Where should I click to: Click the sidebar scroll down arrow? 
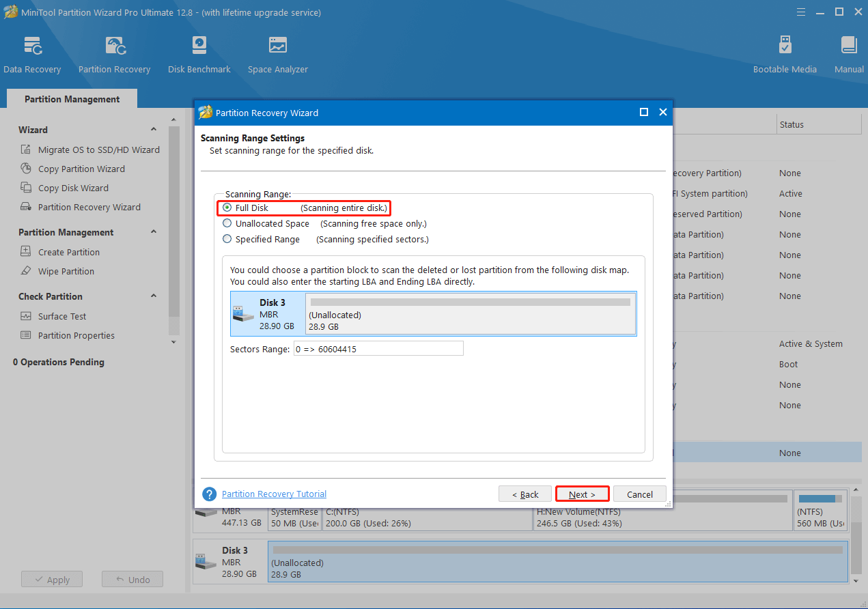click(173, 341)
